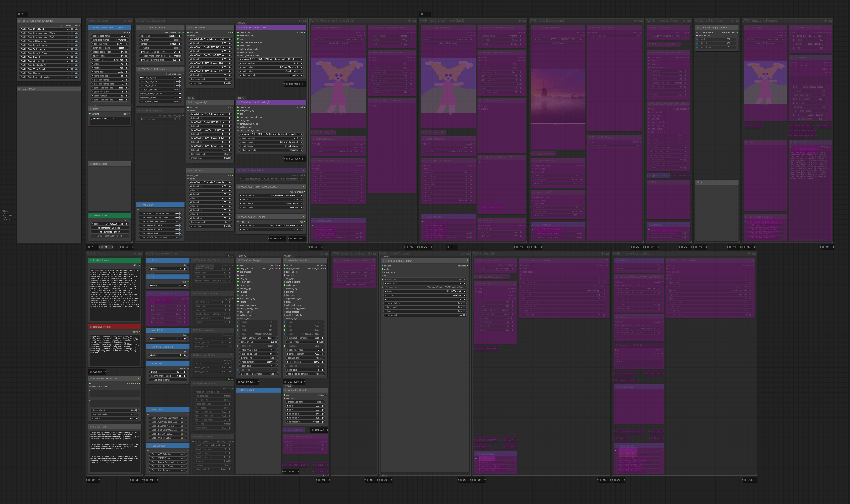Increase Model Shift value with right arrow

point(185,339)
